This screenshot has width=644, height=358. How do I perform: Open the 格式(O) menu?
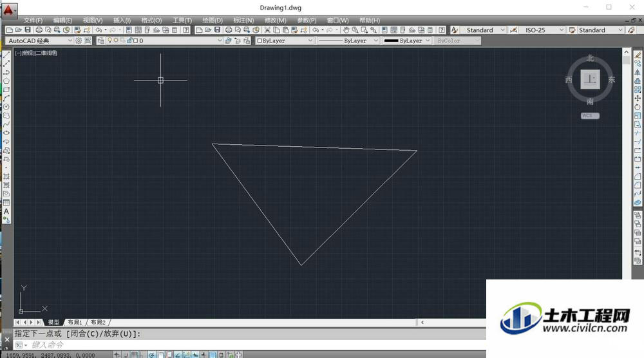(151, 20)
